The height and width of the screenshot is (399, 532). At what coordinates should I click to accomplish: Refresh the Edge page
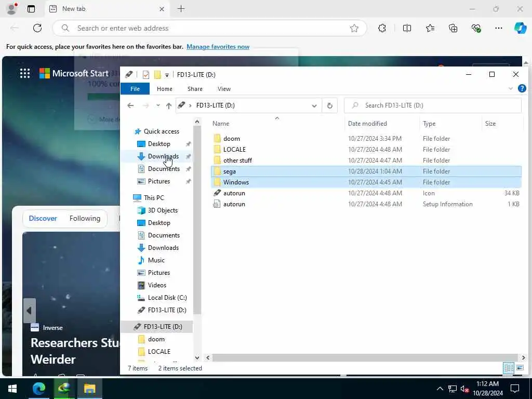[37, 28]
